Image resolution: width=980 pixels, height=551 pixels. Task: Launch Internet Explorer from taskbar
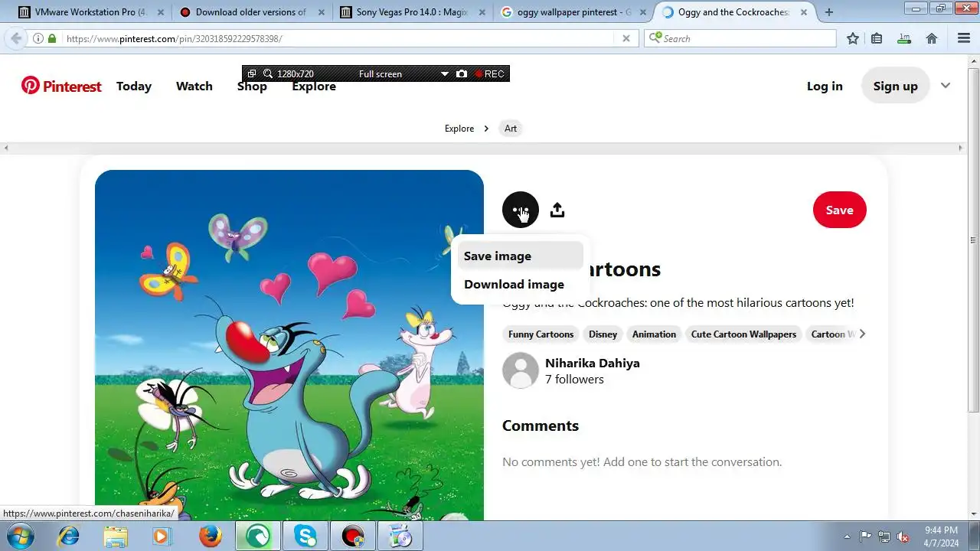click(68, 536)
